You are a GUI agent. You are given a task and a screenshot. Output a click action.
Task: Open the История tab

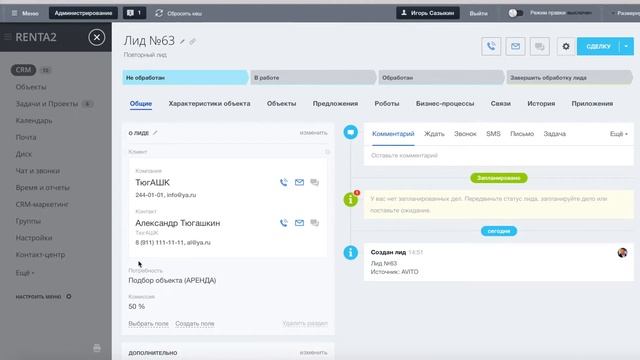541,104
